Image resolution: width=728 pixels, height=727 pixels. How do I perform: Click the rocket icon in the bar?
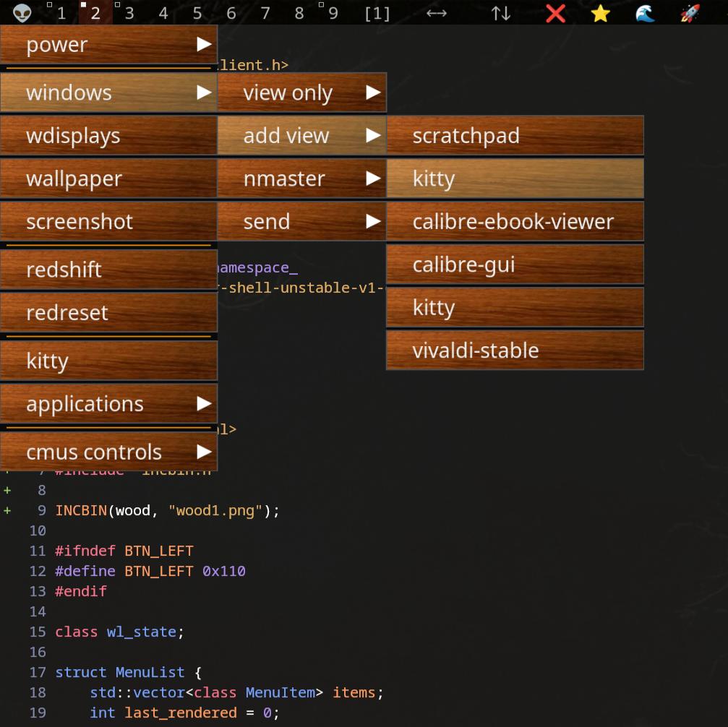pos(690,13)
